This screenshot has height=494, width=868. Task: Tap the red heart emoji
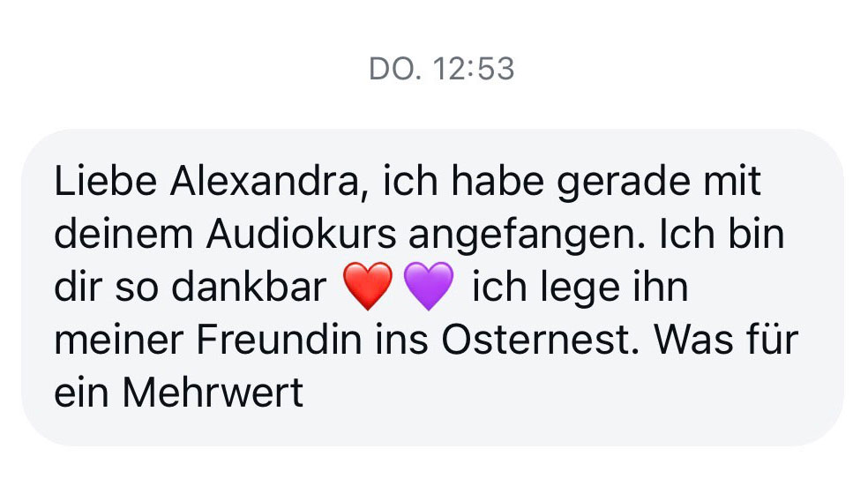click(x=368, y=287)
